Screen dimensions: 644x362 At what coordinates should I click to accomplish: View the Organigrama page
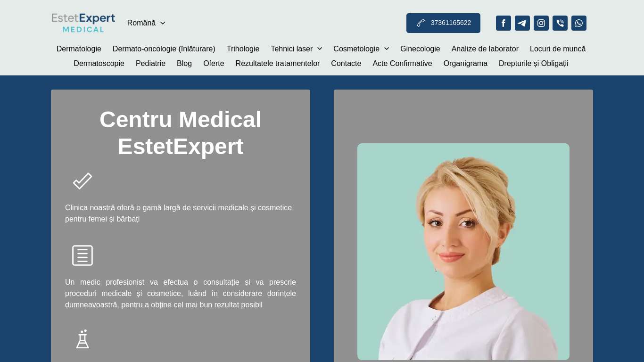click(465, 64)
